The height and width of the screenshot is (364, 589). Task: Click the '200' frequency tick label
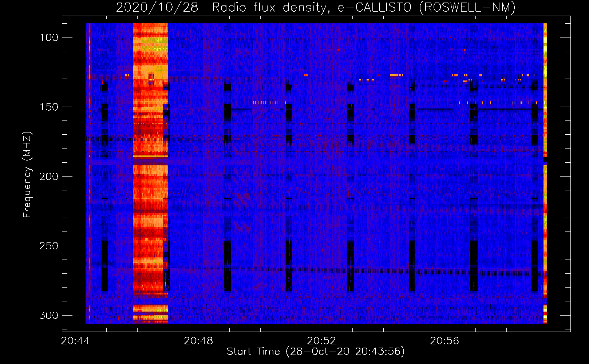pos(49,177)
